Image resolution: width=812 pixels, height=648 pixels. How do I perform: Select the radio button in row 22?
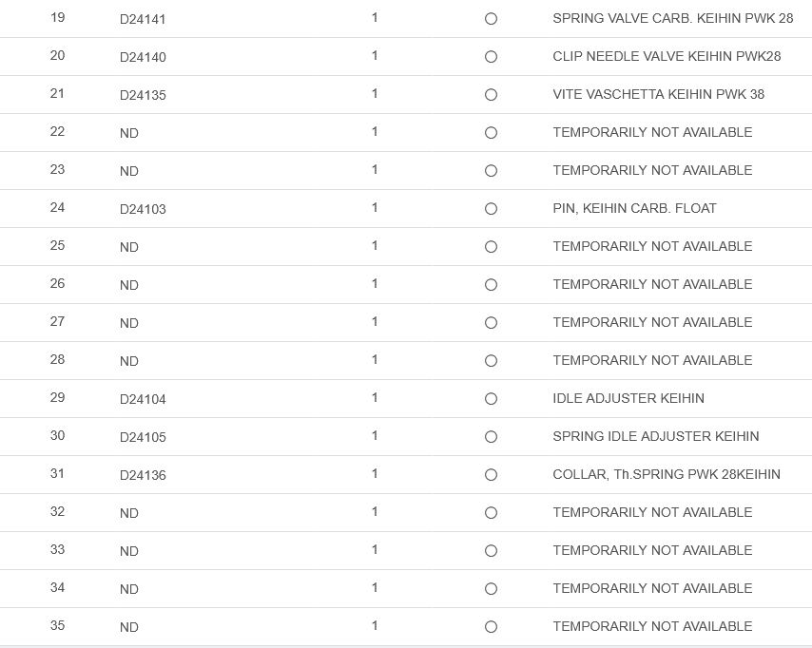pyautogui.click(x=491, y=133)
